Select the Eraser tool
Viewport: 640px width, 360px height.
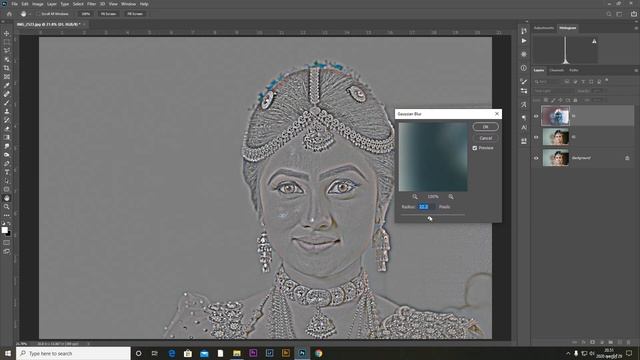click(x=7, y=129)
